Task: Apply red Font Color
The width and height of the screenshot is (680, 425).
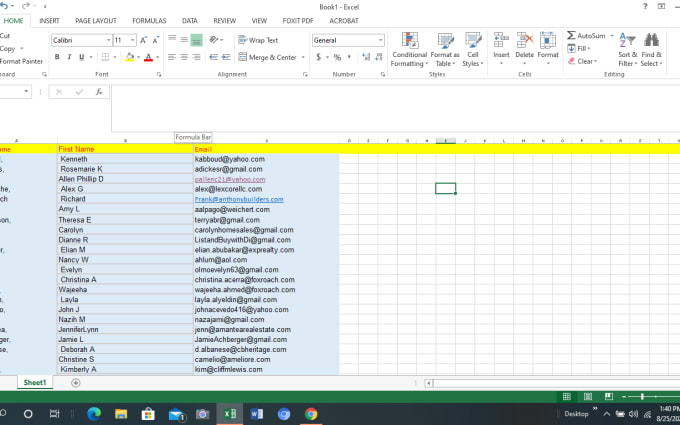Action: tap(148, 57)
